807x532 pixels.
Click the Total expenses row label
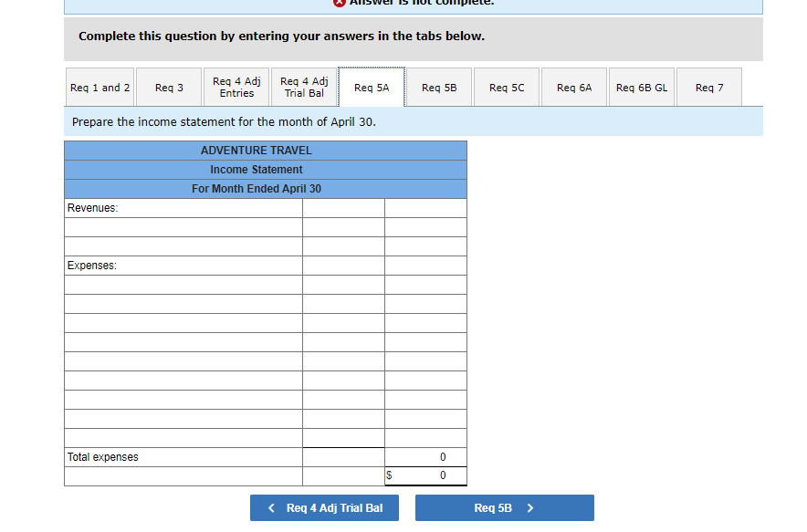point(103,457)
